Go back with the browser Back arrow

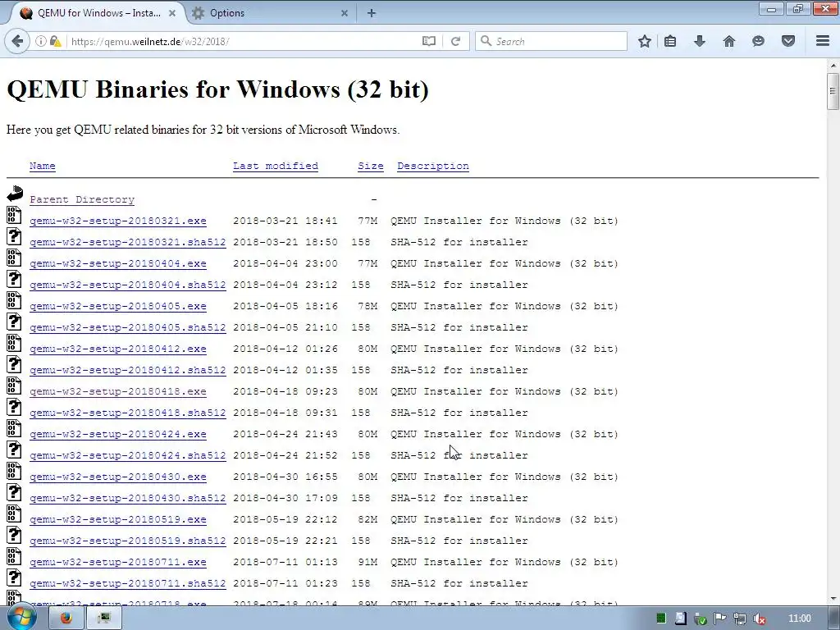[17, 41]
